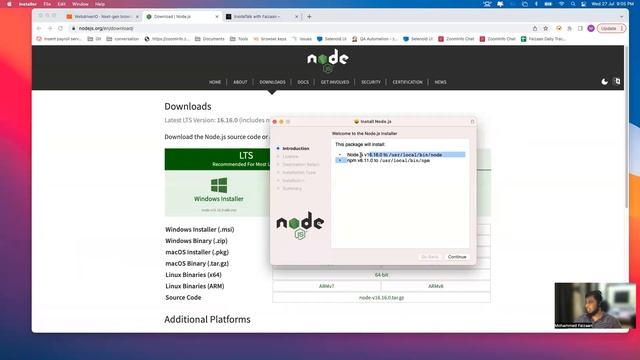
Task: Close the WebdriverIO browser tab
Action: tap(137, 17)
